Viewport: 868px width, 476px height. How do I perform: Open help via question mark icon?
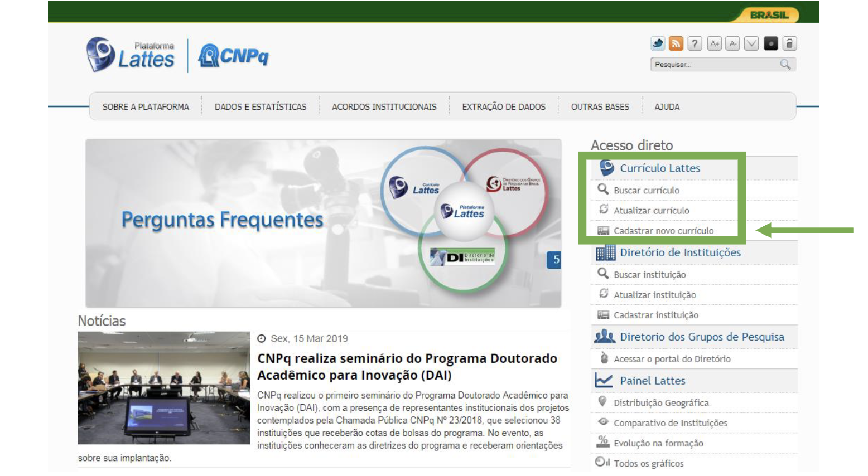point(695,43)
